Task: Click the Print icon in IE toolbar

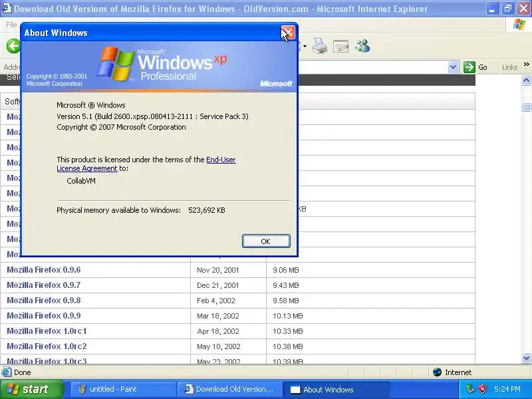Action: coord(319,46)
